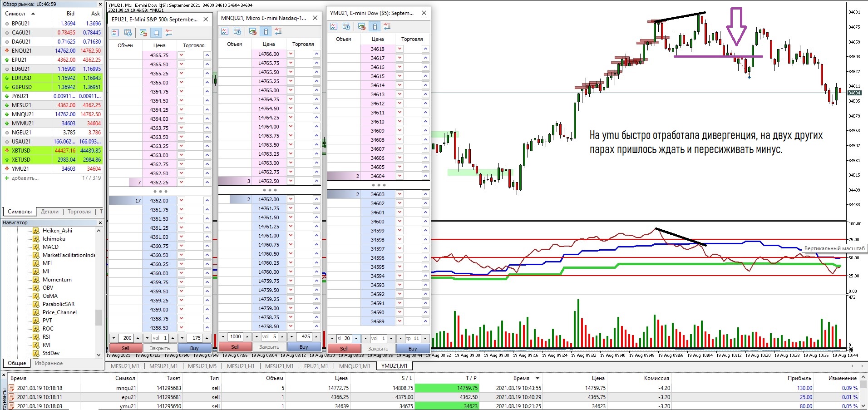This screenshot has width=868, height=410.
Task: Click chart-with-red-arrow icon in YMU21 window toolbar
Action: (x=362, y=26)
